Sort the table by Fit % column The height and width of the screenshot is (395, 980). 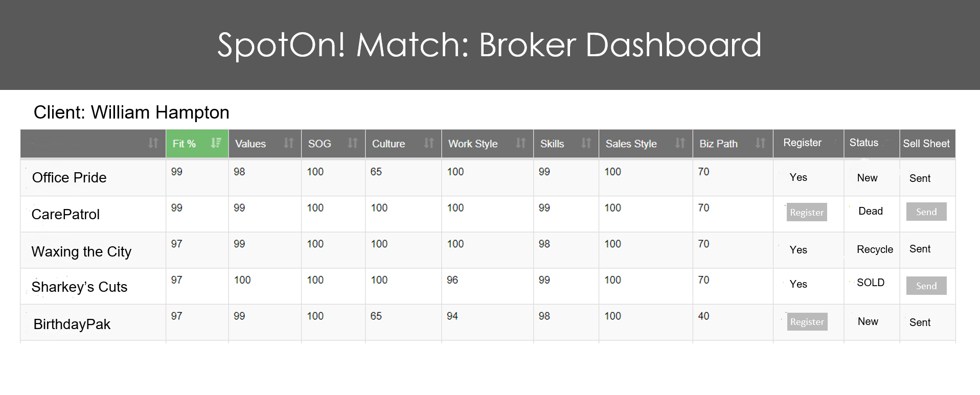215,144
